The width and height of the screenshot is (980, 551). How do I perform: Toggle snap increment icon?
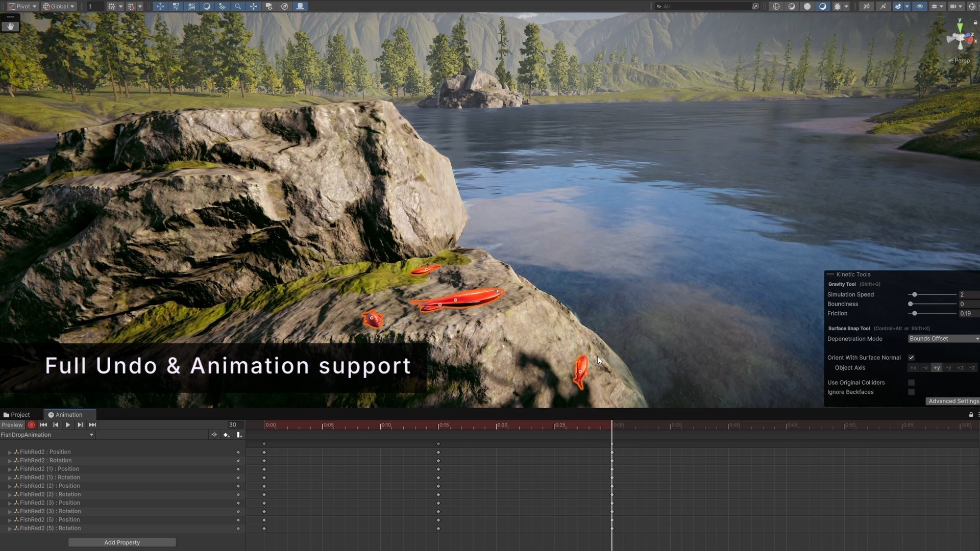pyautogui.click(x=131, y=6)
